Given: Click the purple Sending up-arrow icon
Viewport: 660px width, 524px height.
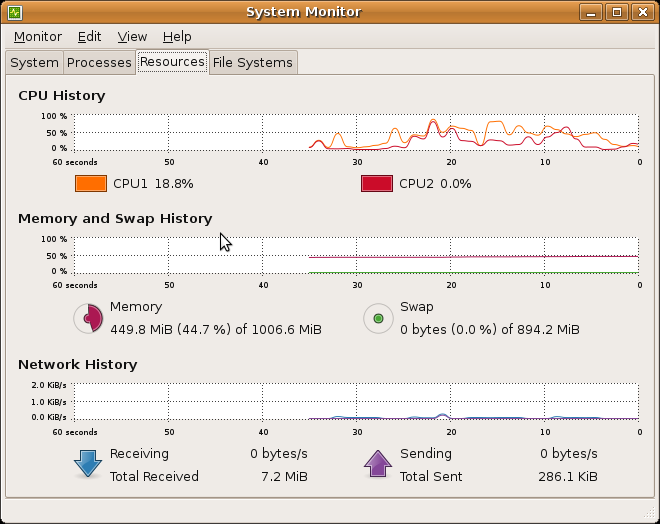Looking at the screenshot, I should click(378, 464).
